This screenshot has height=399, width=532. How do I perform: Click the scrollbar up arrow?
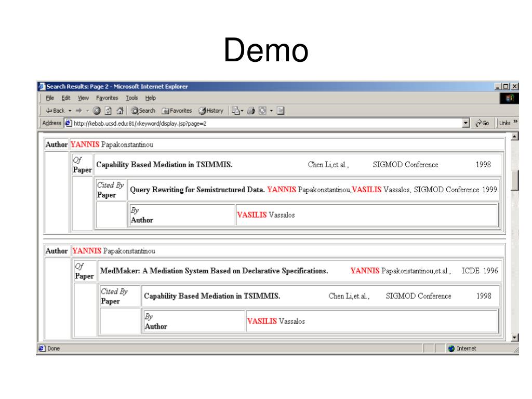[x=514, y=137]
